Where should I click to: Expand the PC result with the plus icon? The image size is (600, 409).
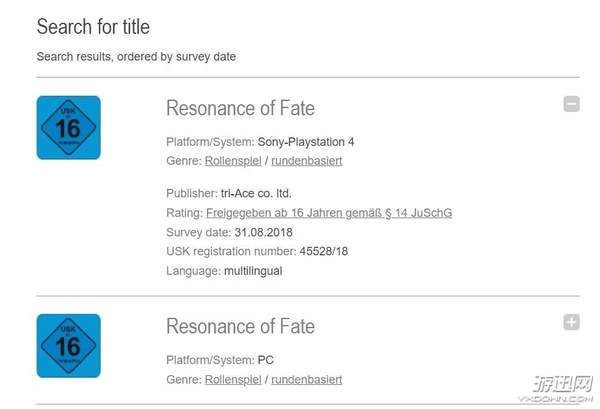[571, 322]
